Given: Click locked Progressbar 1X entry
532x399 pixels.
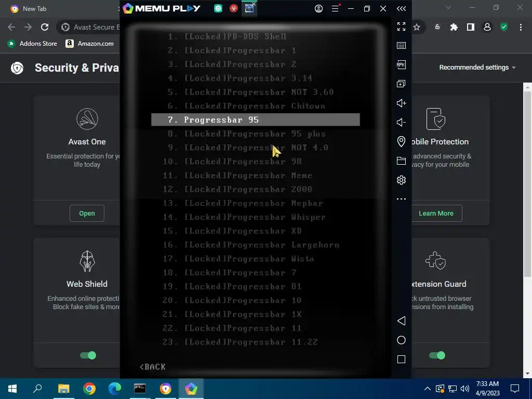Looking at the screenshot, I should pyautogui.click(x=232, y=314).
